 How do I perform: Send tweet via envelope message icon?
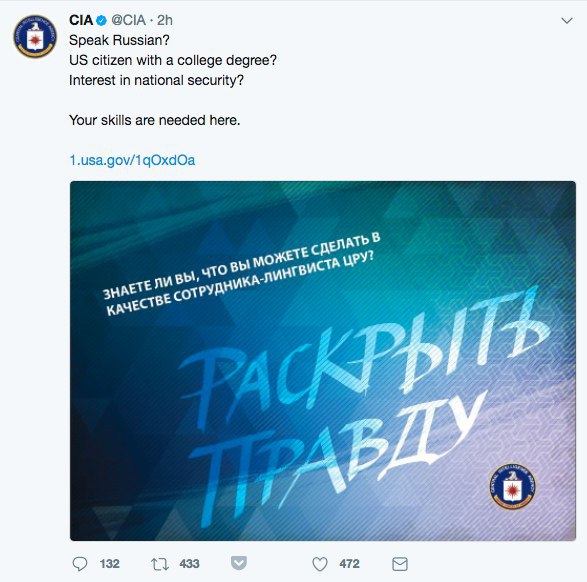[400, 564]
